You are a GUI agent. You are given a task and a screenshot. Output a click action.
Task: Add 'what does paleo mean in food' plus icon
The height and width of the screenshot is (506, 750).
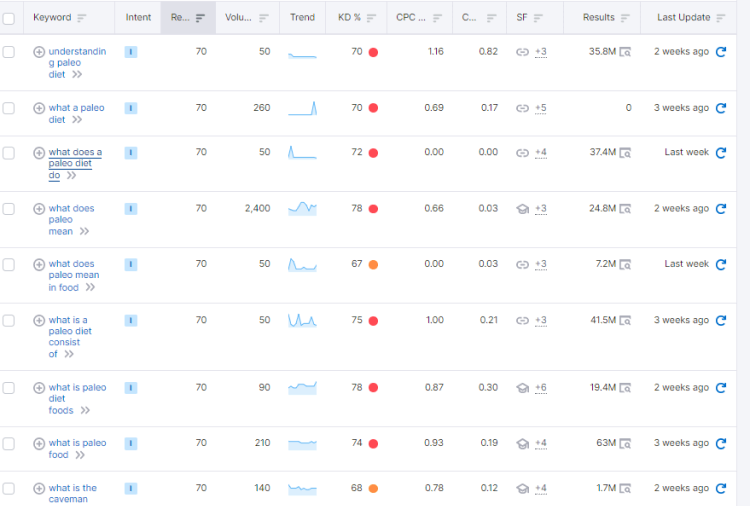(x=39, y=264)
